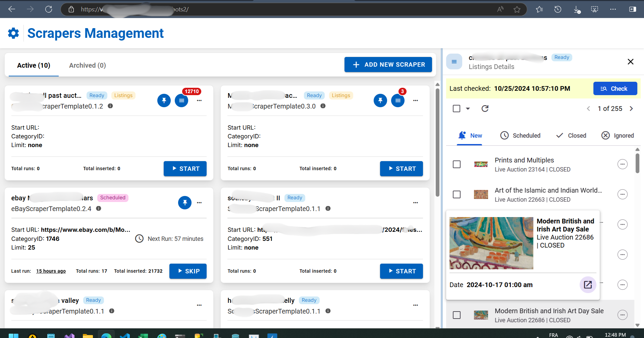Click ADD NEW SCRAPER button
The image size is (644, 338).
(x=388, y=65)
